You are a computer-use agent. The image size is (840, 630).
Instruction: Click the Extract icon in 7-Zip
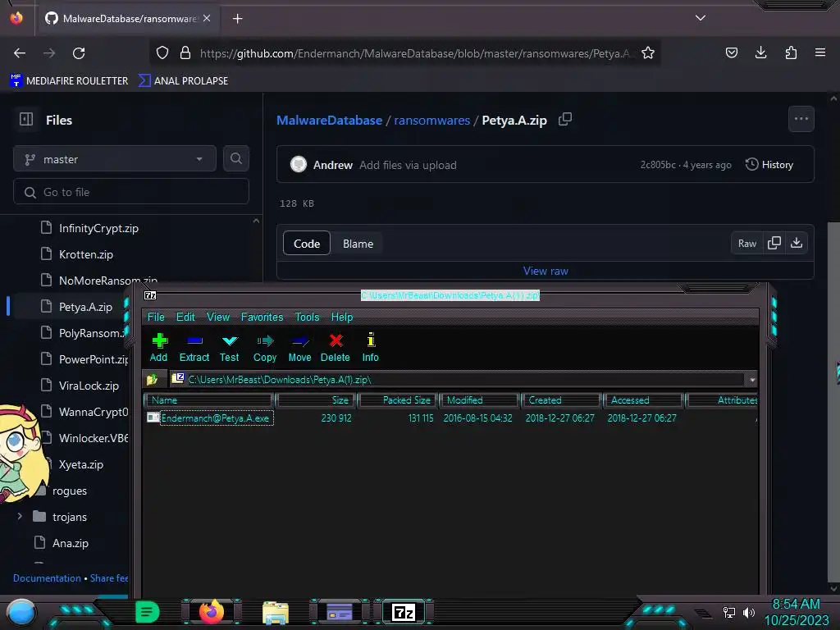(194, 348)
